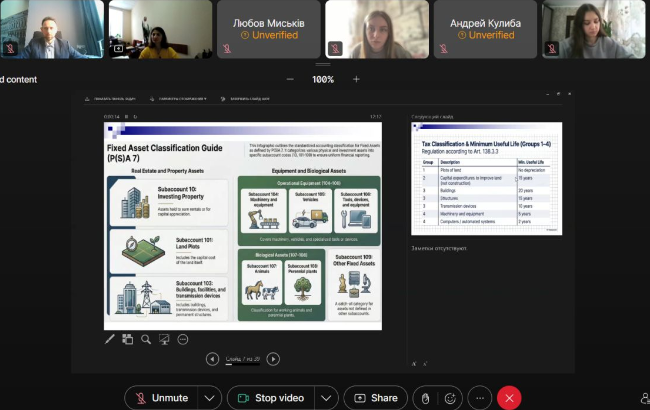Click the next slide preview thumbnail

[x=486, y=178]
